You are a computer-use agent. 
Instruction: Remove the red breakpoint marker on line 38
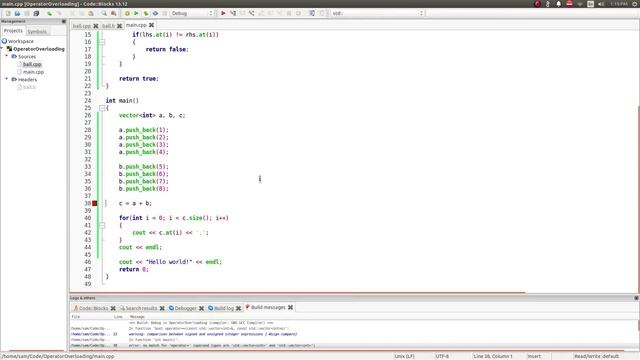pyautogui.click(x=95, y=203)
